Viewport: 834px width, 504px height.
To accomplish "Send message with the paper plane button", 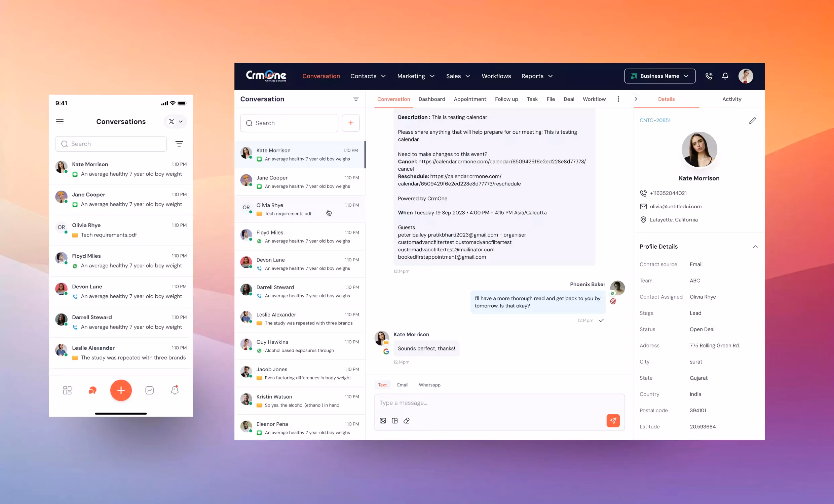I will point(613,420).
